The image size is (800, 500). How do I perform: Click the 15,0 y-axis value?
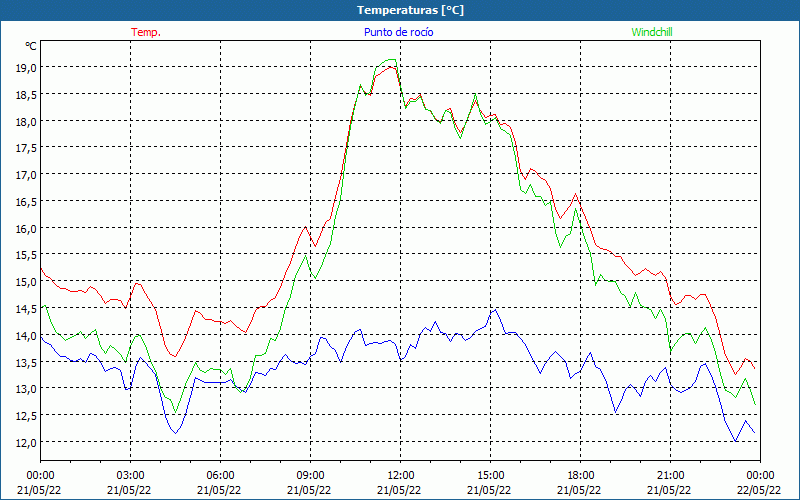point(26,282)
